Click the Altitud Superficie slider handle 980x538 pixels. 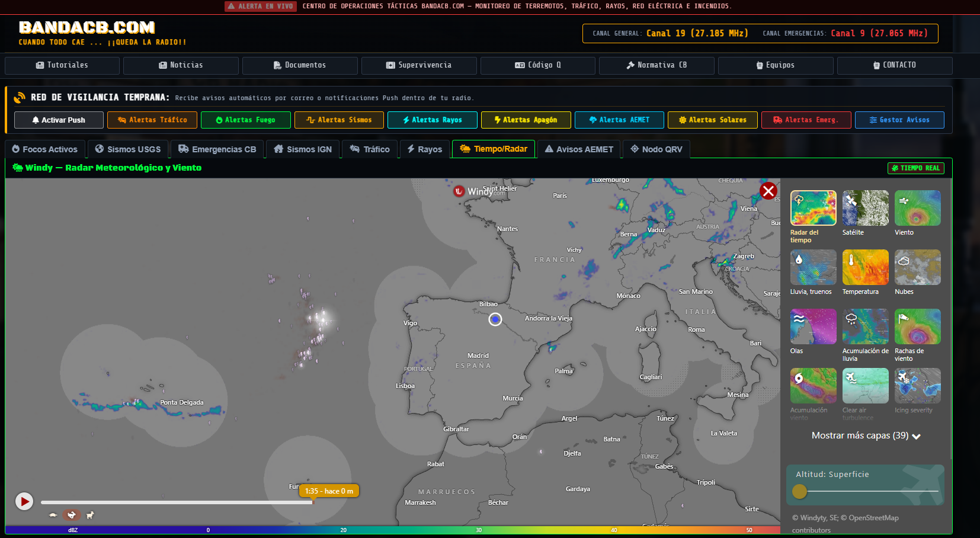[799, 491]
